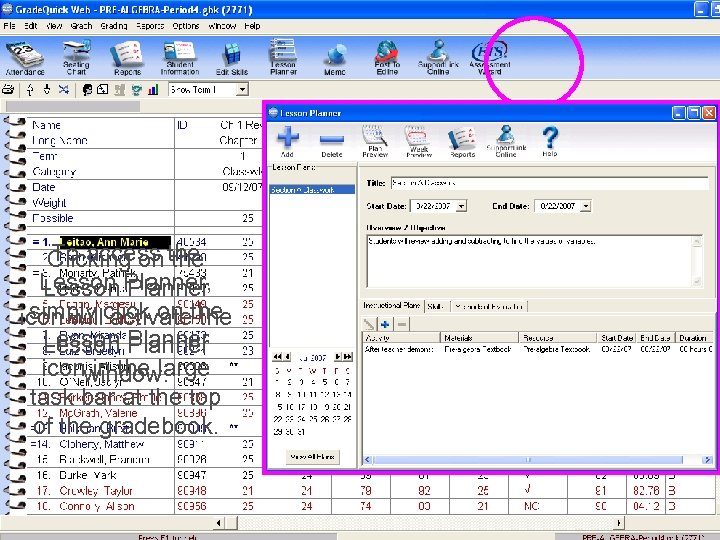Click the View All Plans button
The height and width of the screenshot is (540, 720).
coord(312,457)
